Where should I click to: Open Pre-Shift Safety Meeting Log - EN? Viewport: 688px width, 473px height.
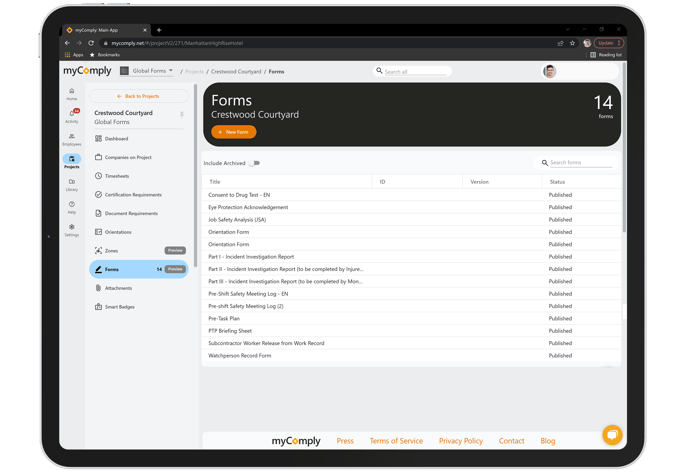click(x=412, y=294)
